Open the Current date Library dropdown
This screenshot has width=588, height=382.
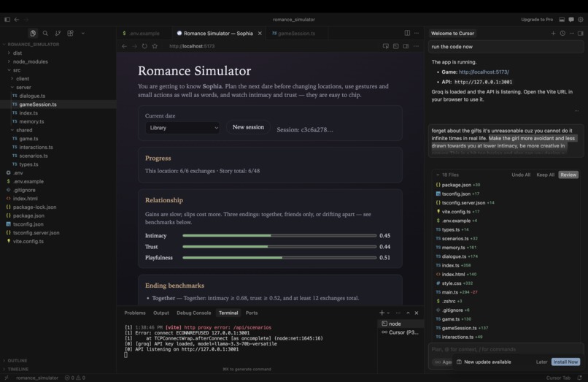tap(182, 128)
